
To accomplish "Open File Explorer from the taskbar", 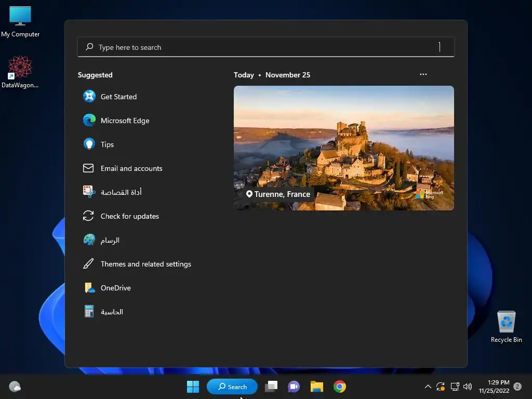I will 316,387.
